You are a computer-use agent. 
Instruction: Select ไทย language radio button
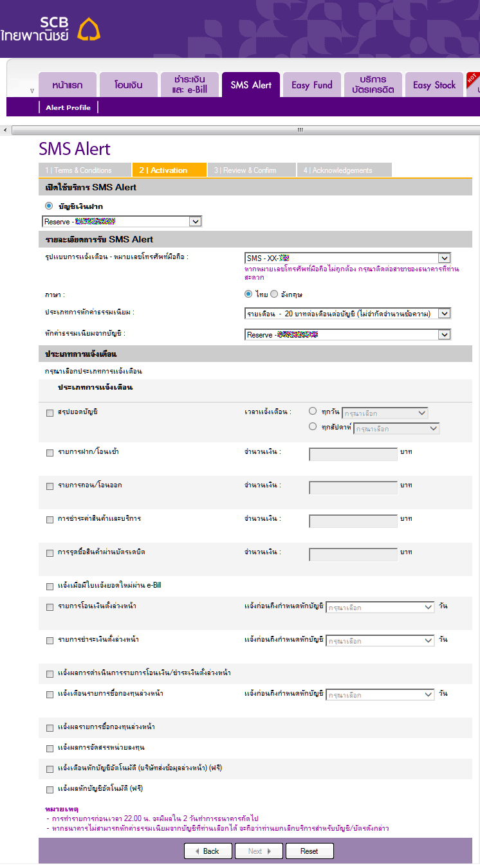pyautogui.click(x=248, y=294)
